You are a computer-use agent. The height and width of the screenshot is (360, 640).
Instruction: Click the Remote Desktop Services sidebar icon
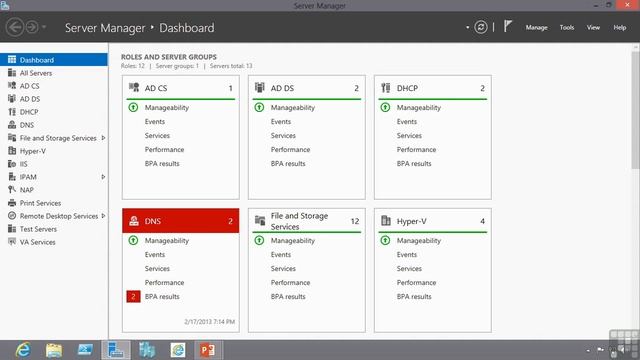[12, 216]
